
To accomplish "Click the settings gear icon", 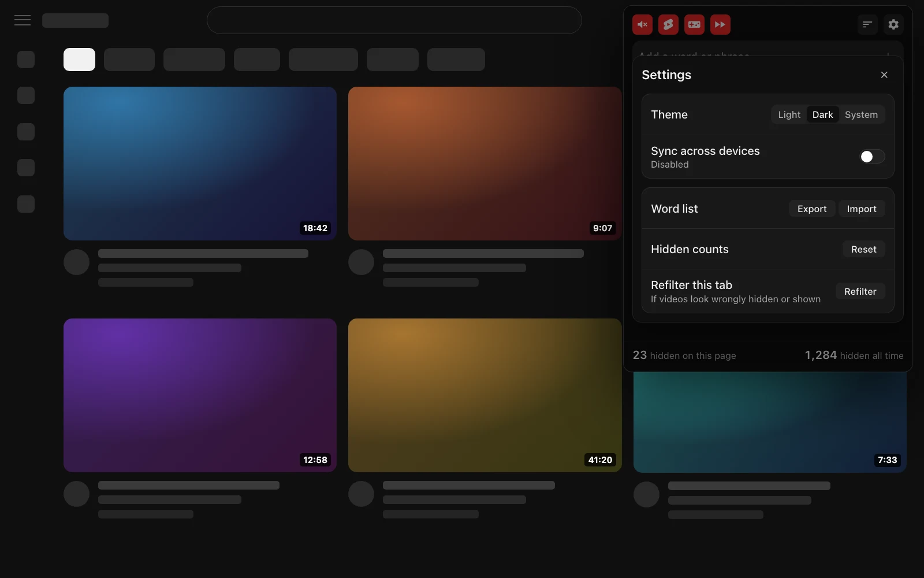I will pos(893,24).
